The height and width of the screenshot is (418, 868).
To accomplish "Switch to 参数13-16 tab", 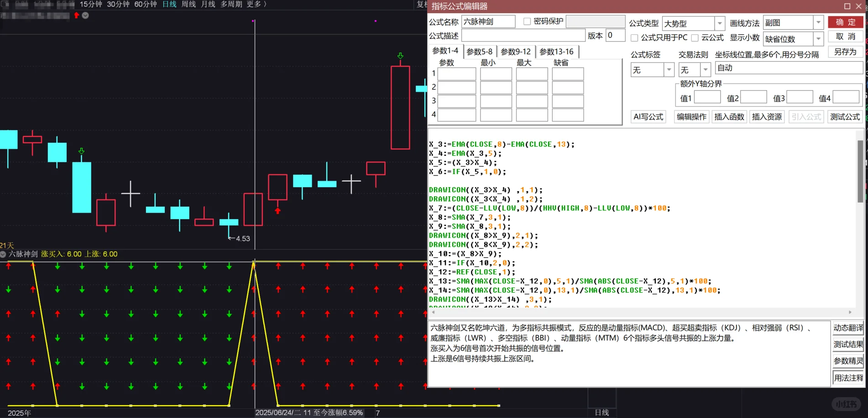I will (556, 52).
